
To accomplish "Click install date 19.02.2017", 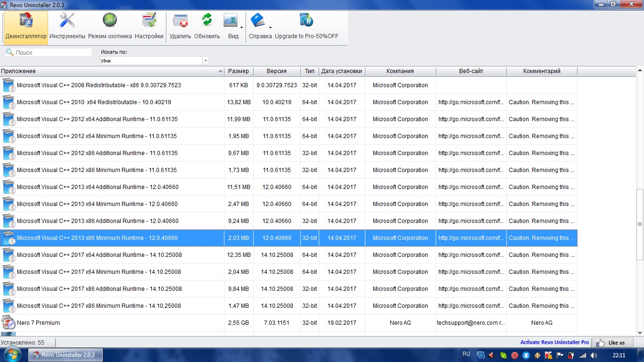I will pyautogui.click(x=342, y=323).
